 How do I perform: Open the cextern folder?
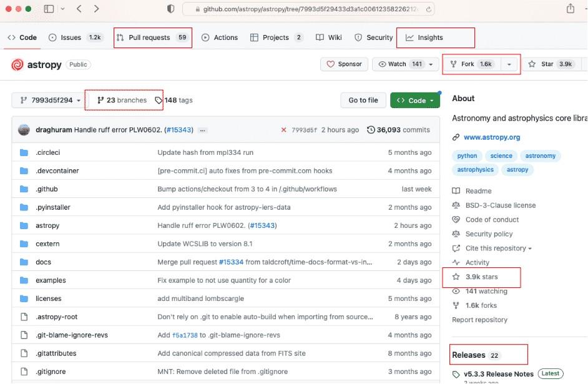47,244
